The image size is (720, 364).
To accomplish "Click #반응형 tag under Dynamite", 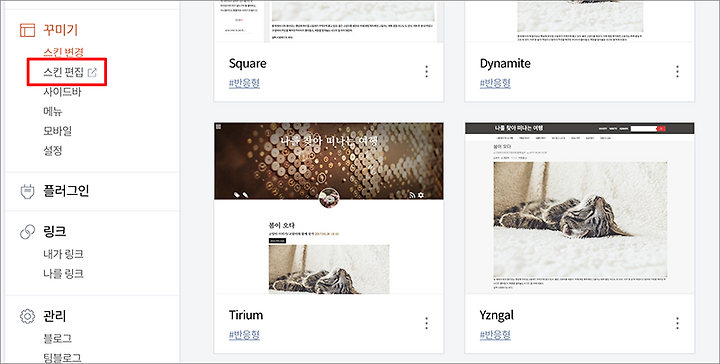I will [495, 83].
